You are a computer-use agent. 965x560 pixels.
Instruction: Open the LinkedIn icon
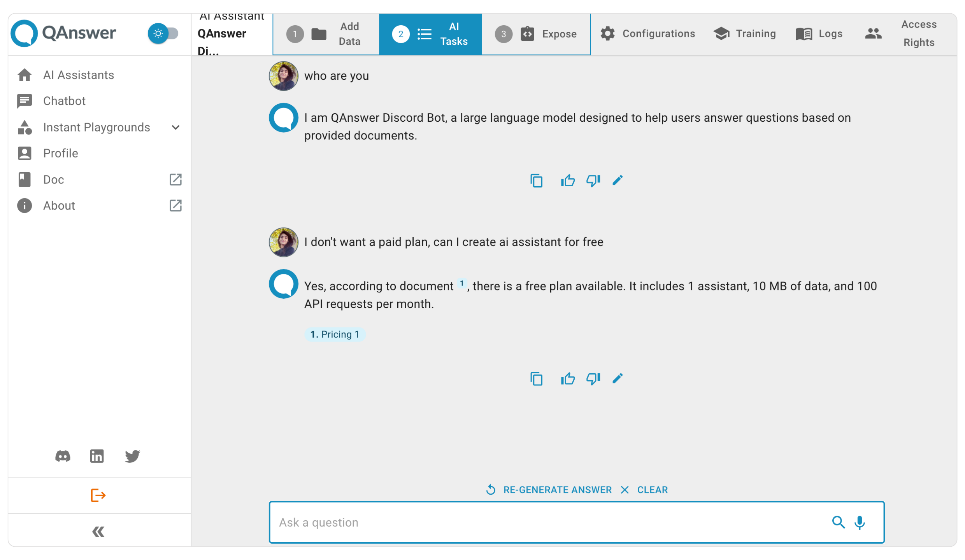tap(97, 456)
